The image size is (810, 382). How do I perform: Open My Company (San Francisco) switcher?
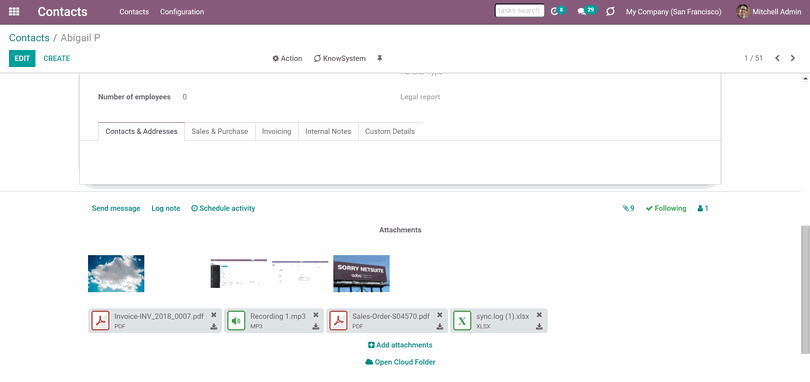(674, 11)
